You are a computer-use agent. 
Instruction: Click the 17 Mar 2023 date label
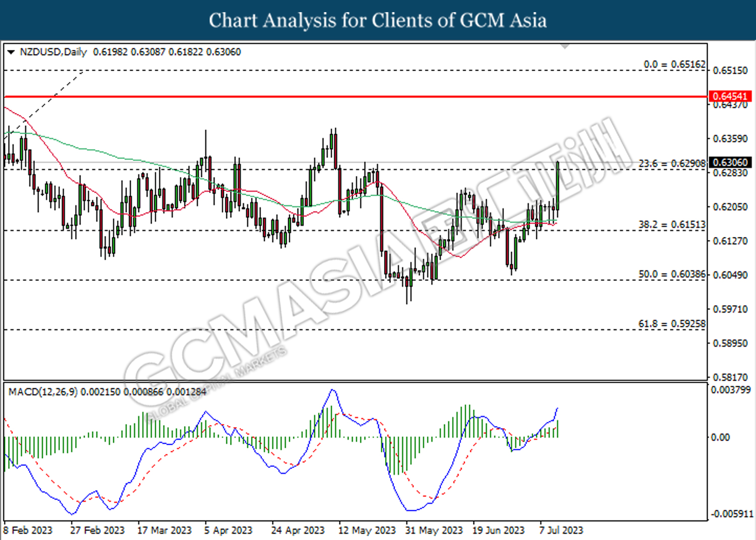(x=164, y=530)
